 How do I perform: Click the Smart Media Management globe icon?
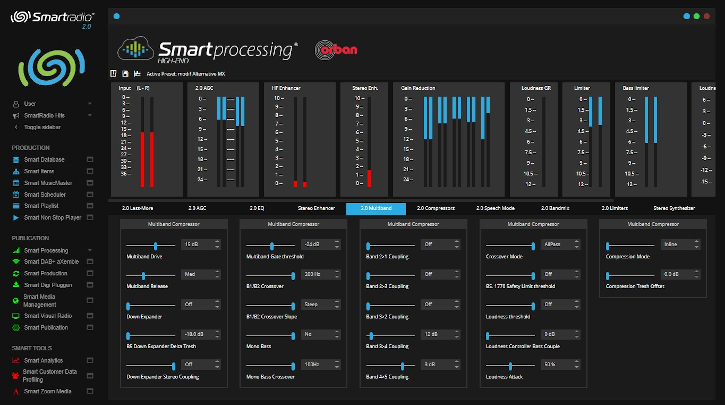point(16,301)
